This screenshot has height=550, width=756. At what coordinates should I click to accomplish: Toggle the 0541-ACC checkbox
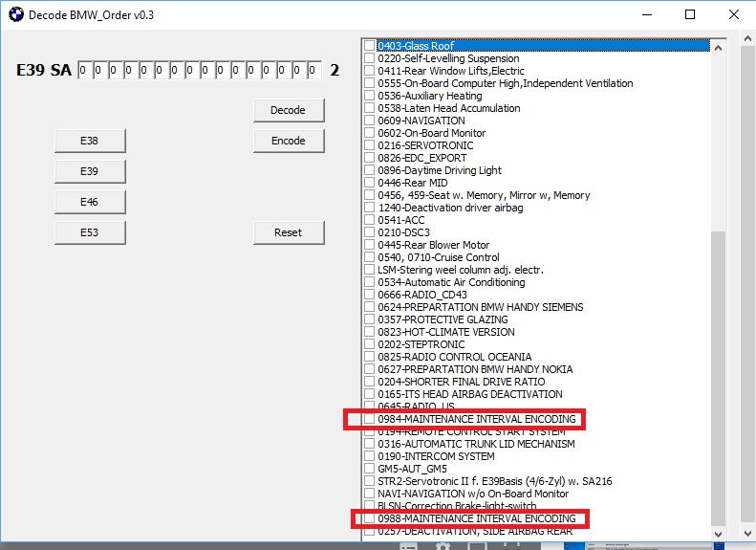pyautogui.click(x=370, y=220)
